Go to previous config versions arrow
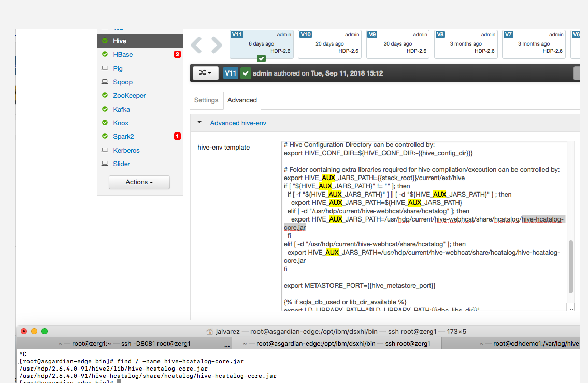 pyautogui.click(x=196, y=45)
